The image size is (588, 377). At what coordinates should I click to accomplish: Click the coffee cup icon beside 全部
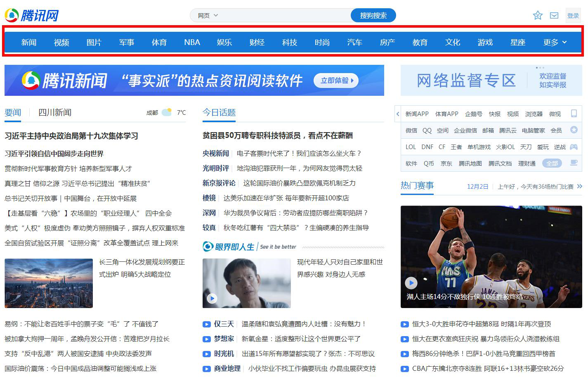pos(574,163)
